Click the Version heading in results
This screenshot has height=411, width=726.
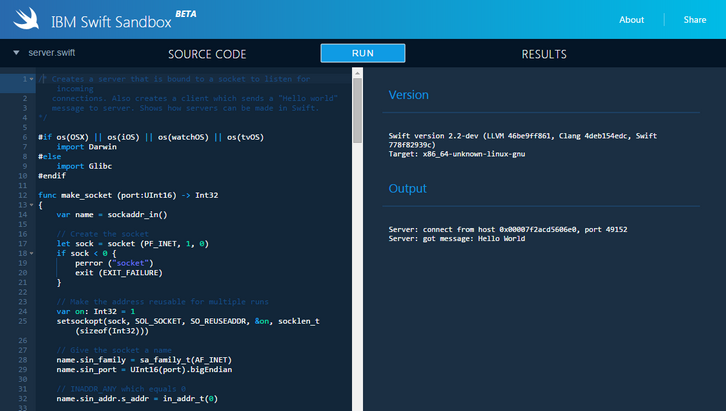pyautogui.click(x=408, y=95)
